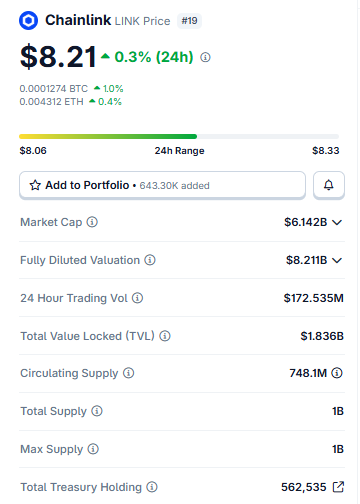This screenshot has width=360, height=504.
Task: Click the Total Supply 1B value
Action: point(338,411)
